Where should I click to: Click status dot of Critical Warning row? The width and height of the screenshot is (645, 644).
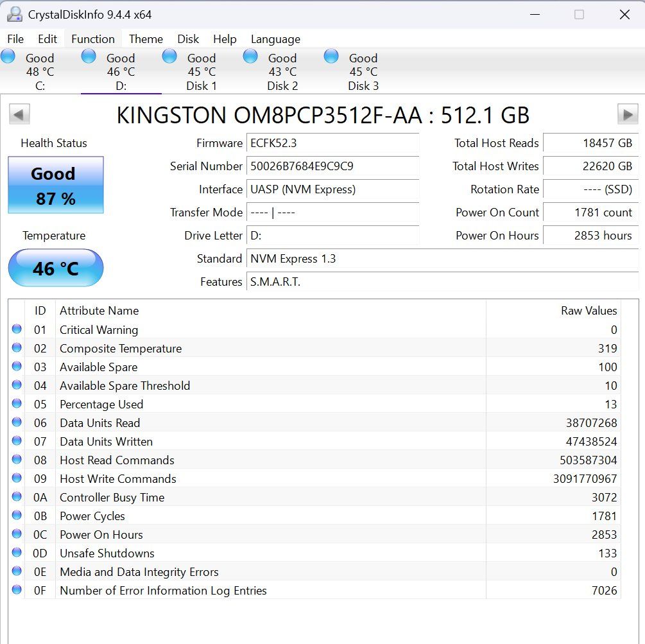(x=17, y=329)
